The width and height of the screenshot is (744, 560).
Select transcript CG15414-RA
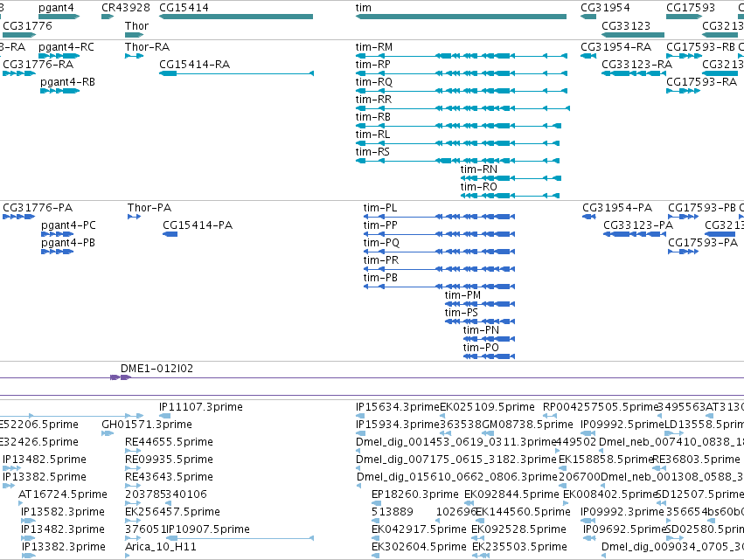click(x=236, y=73)
